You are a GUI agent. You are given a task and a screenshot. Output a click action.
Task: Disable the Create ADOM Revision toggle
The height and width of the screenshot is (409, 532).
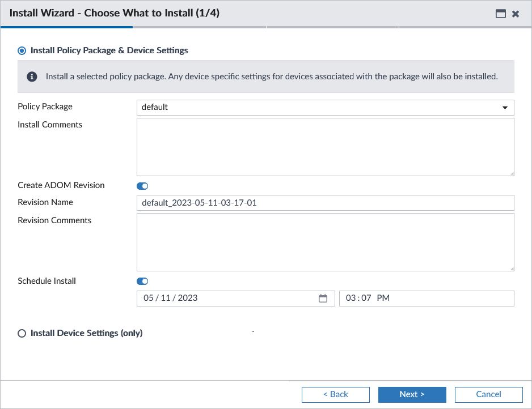click(142, 186)
